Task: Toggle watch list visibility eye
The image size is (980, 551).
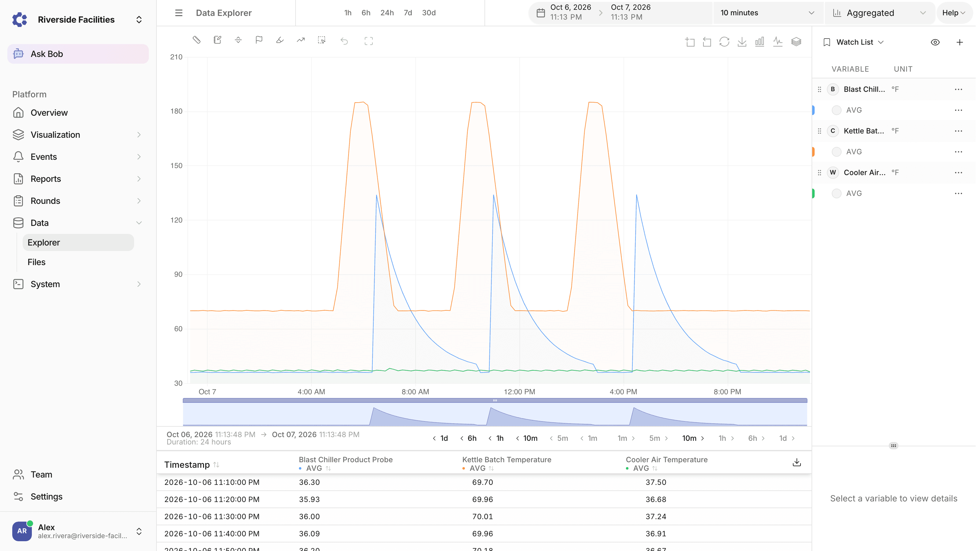Action: (x=935, y=42)
